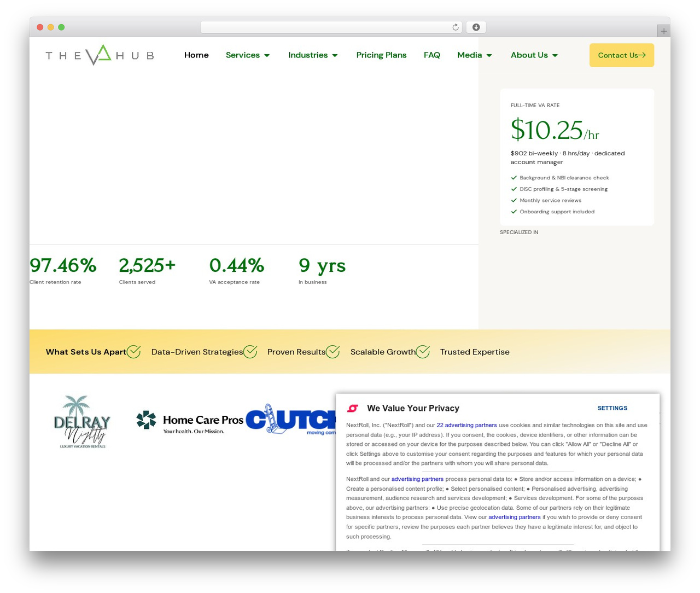Click the NextRoll logo in privacy banner
Viewport: 700px width, 593px height.
[353, 408]
